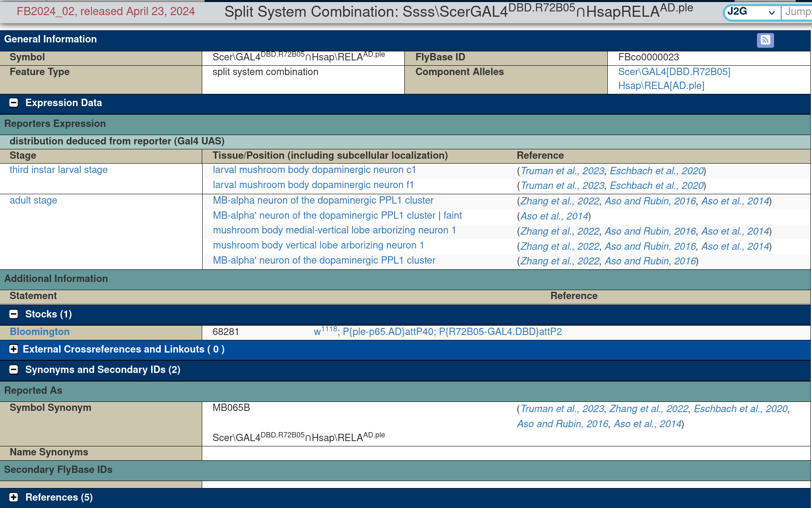Click the Jump search input field
Image resolution: width=812 pixels, height=508 pixels.
point(797,12)
